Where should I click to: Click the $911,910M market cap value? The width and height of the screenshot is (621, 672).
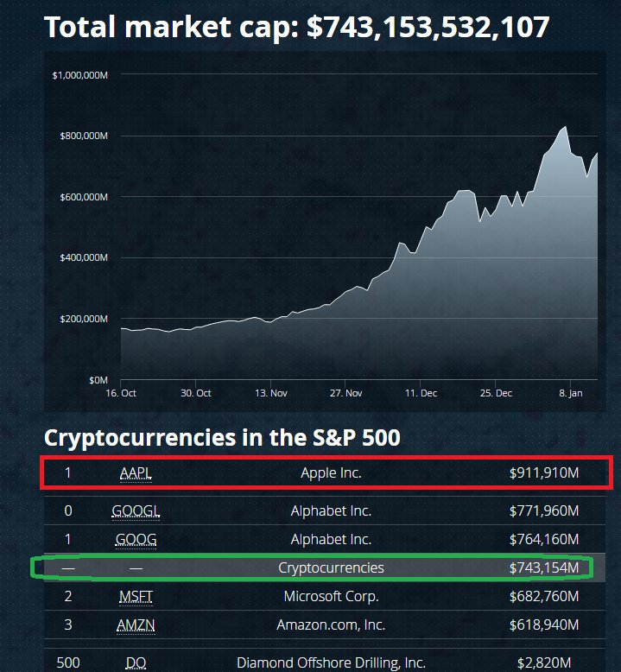pyautogui.click(x=544, y=472)
